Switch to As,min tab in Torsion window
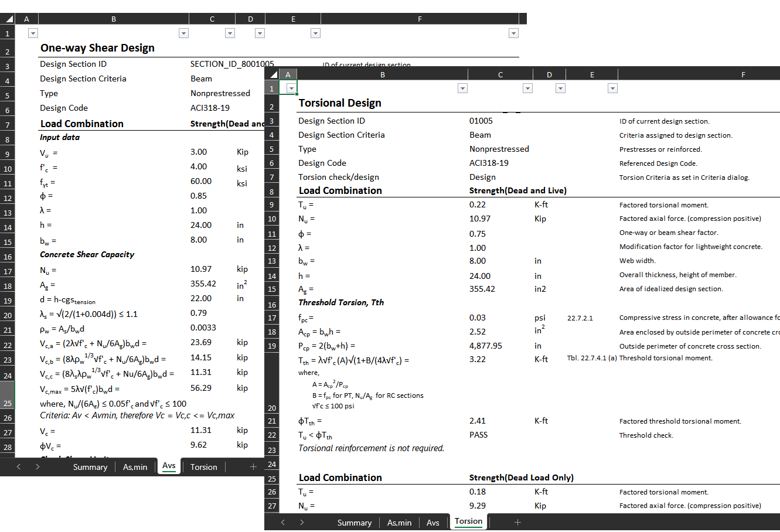The image size is (780, 532). pyautogui.click(x=400, y=523)
